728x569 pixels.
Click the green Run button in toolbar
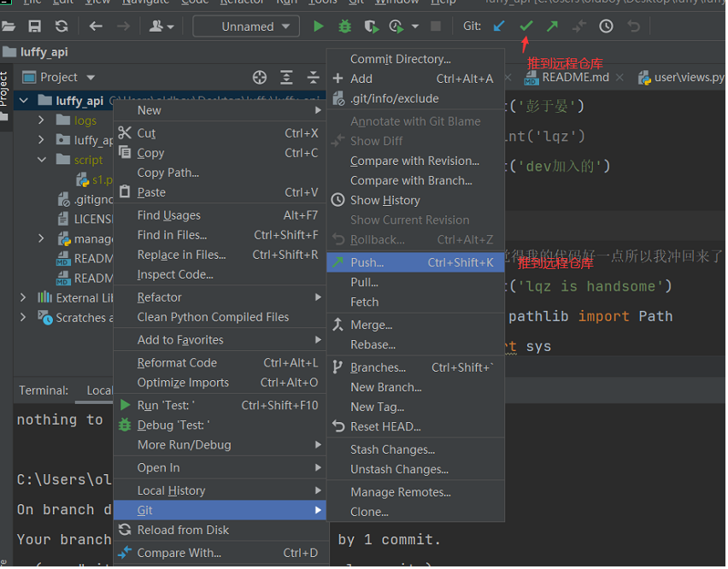(x=319, y=26)
